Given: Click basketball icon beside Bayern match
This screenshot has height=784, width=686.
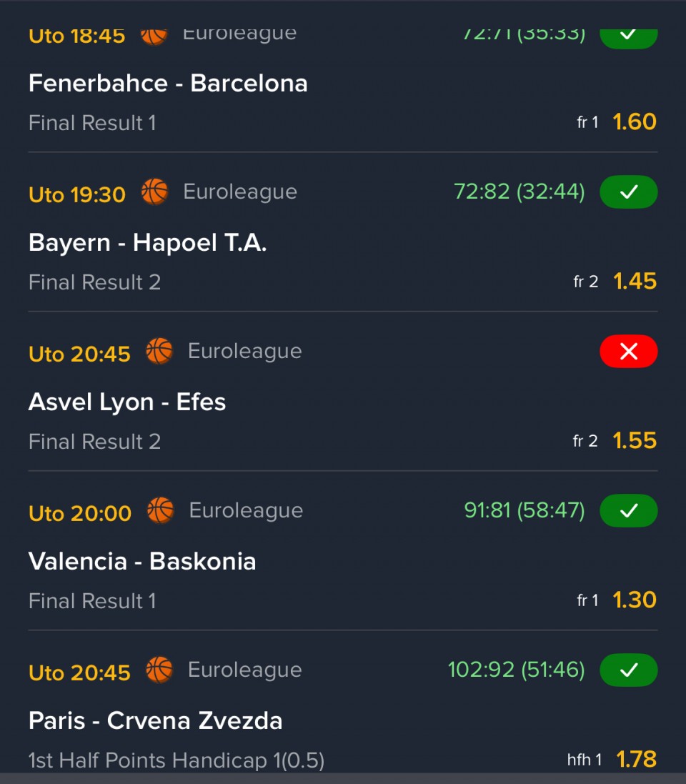Looking at the screenshot, I should click(154, 192).
